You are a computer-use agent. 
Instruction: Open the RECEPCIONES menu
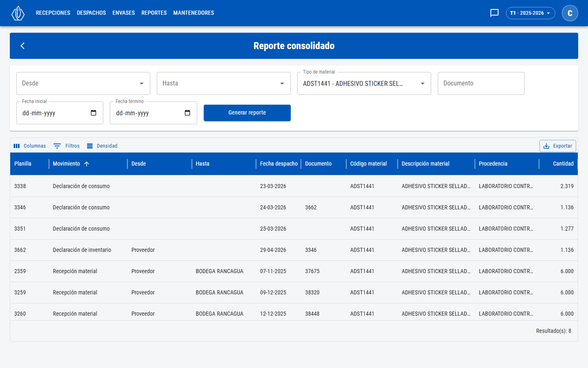tap(53, 13)
